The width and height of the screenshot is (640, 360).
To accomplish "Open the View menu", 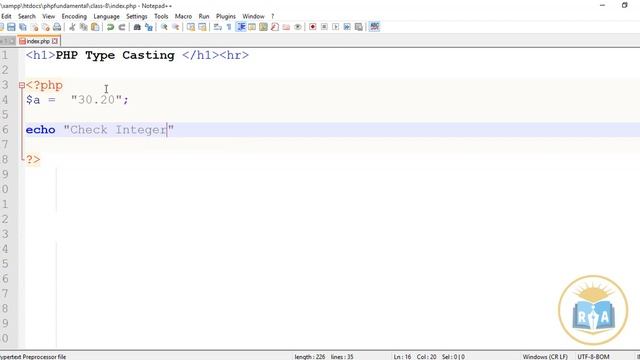I will coord(49,16).
